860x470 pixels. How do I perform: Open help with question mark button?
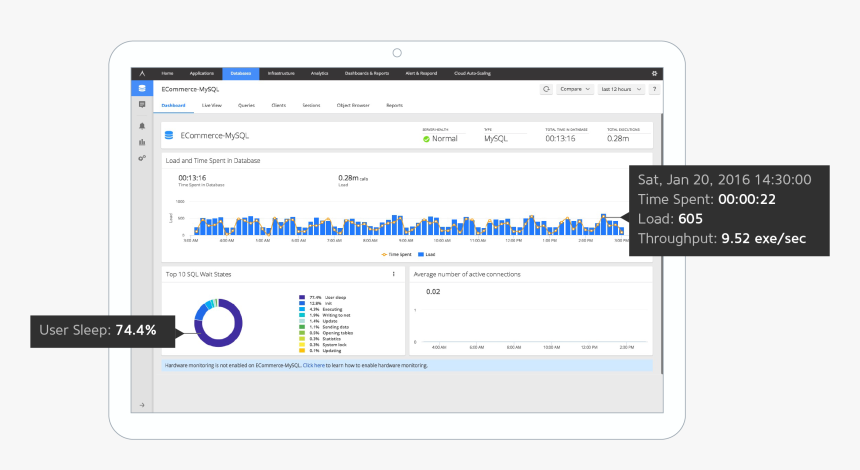pos(654,89)
